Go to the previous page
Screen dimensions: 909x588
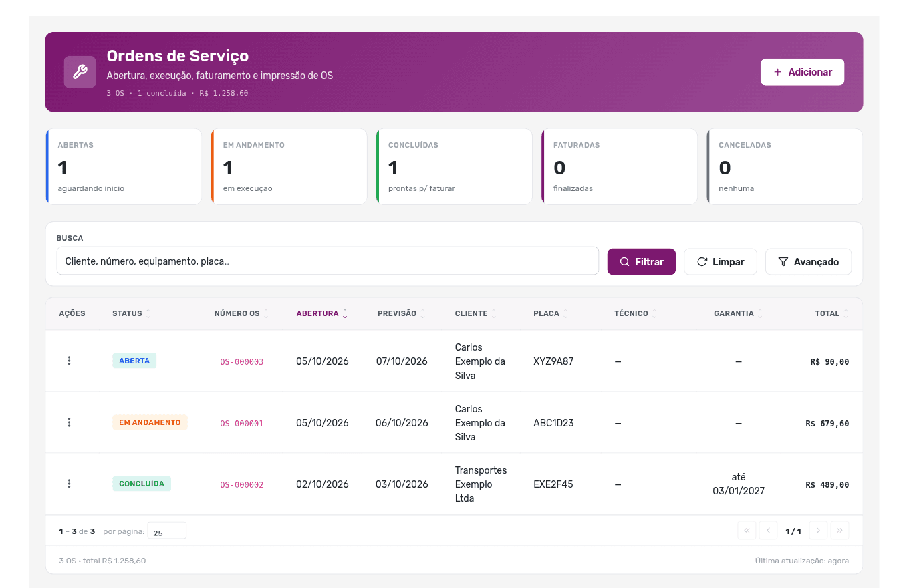pos(769,531)
